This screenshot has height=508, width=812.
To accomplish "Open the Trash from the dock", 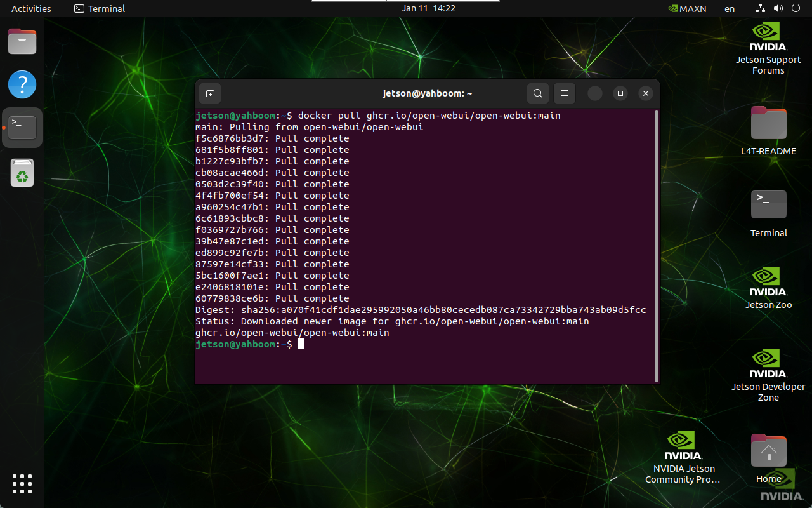I will tap(22, 173).
